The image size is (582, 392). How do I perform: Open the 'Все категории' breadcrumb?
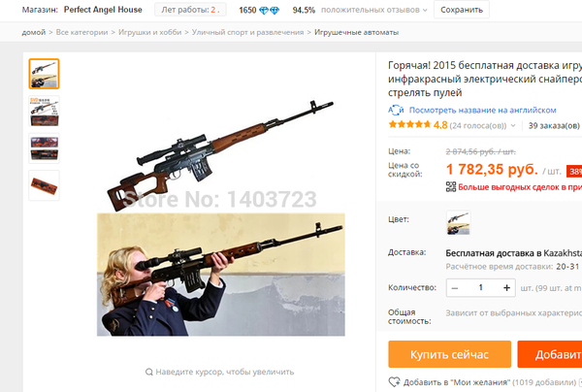pyautogui.click(x=82, y=32)
